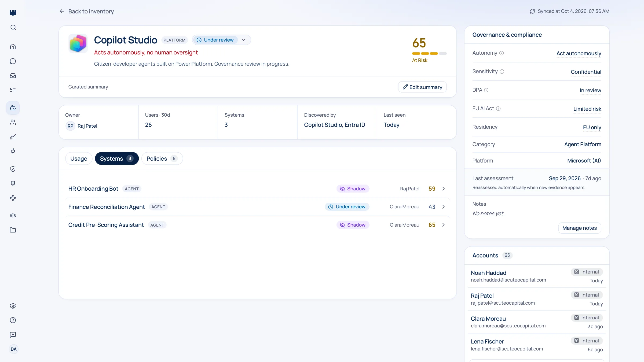Open the checklist tasks sidebar icon

coord(13,90)
